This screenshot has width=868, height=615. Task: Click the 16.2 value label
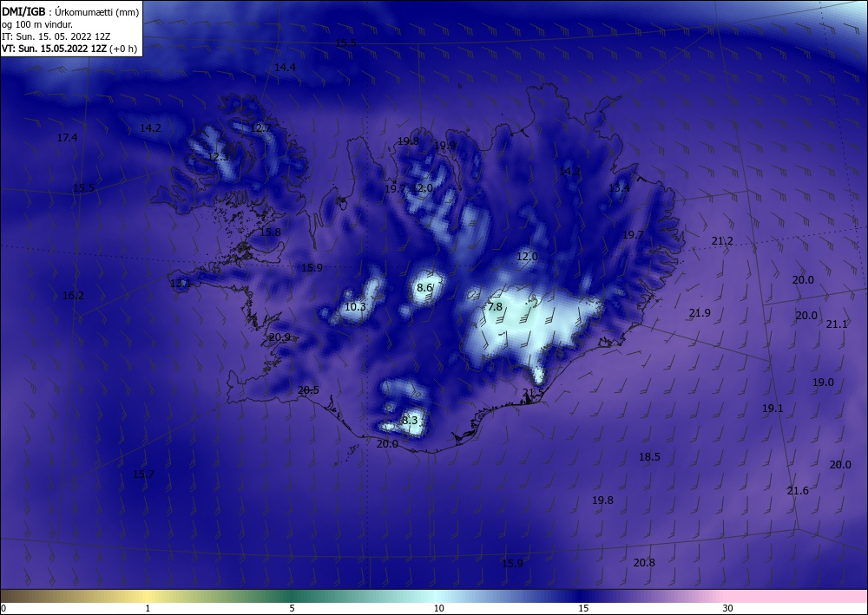pos(73,296)
